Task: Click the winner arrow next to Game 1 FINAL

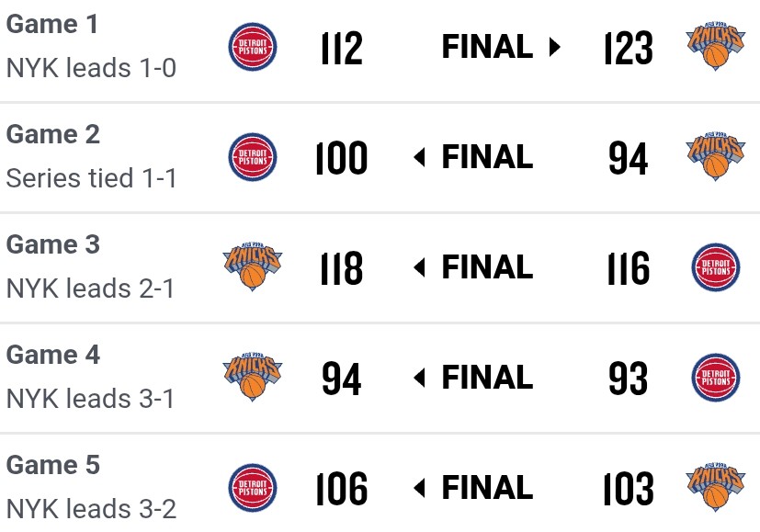Action: tap(554, 47)
